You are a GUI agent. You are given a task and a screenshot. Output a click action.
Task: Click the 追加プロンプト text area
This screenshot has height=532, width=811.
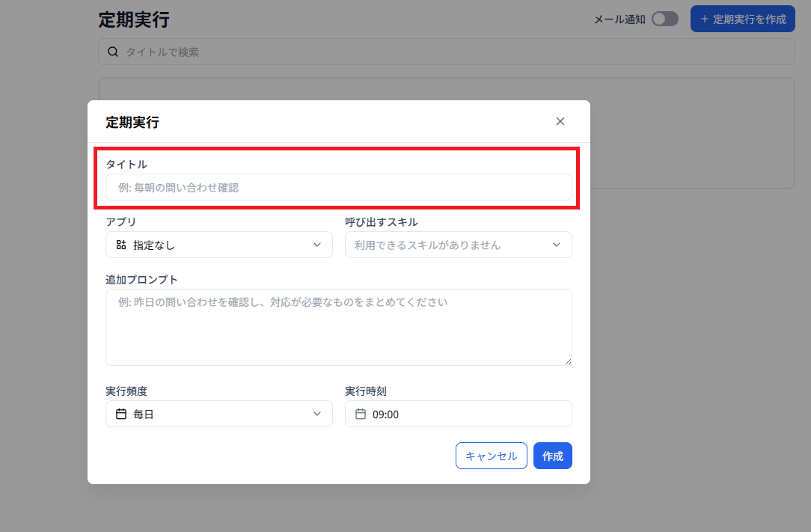pyautogui.click(x=339, y=327)
